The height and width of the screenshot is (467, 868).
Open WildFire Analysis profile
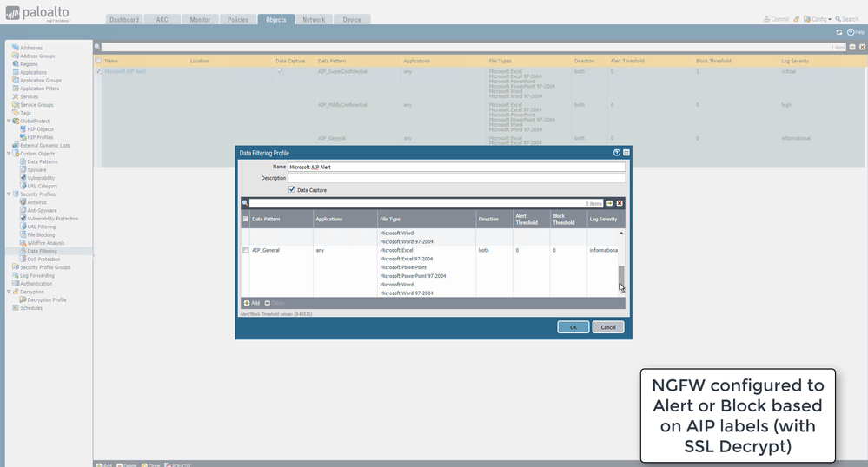(45, 243)
